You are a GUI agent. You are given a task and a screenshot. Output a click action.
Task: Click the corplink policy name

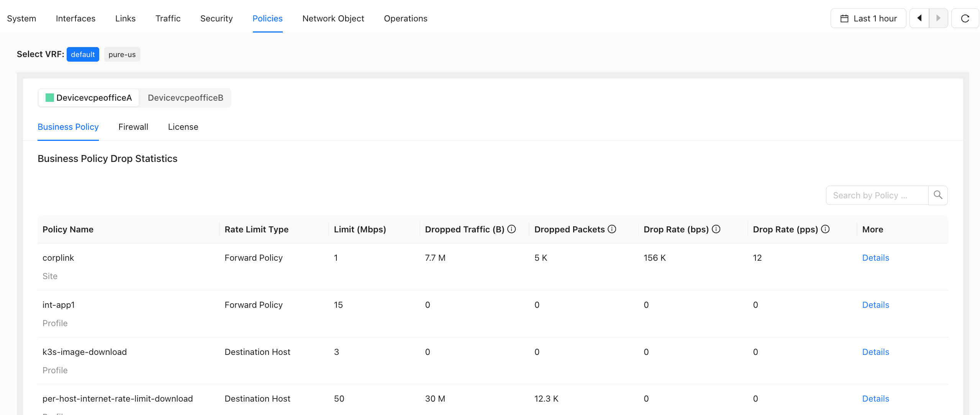[x=58, y=258]
